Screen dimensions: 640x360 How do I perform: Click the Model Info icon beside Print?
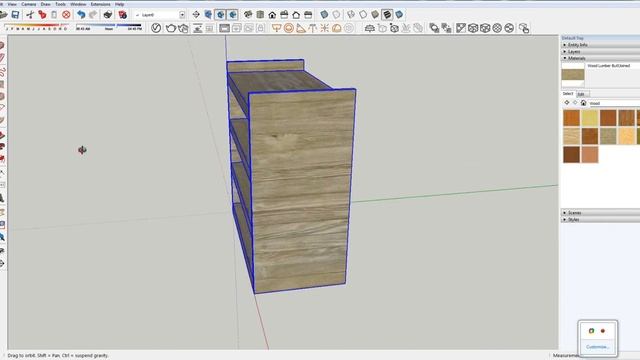point(122,15)
